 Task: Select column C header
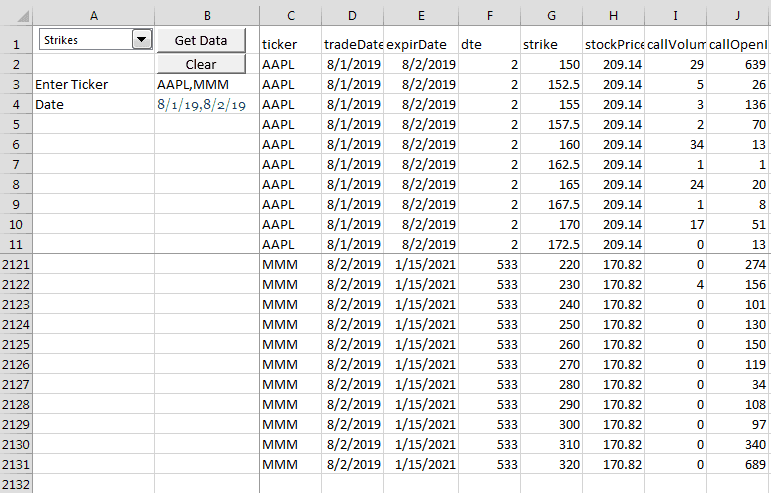pyautogui.click(x=291, y=16)
